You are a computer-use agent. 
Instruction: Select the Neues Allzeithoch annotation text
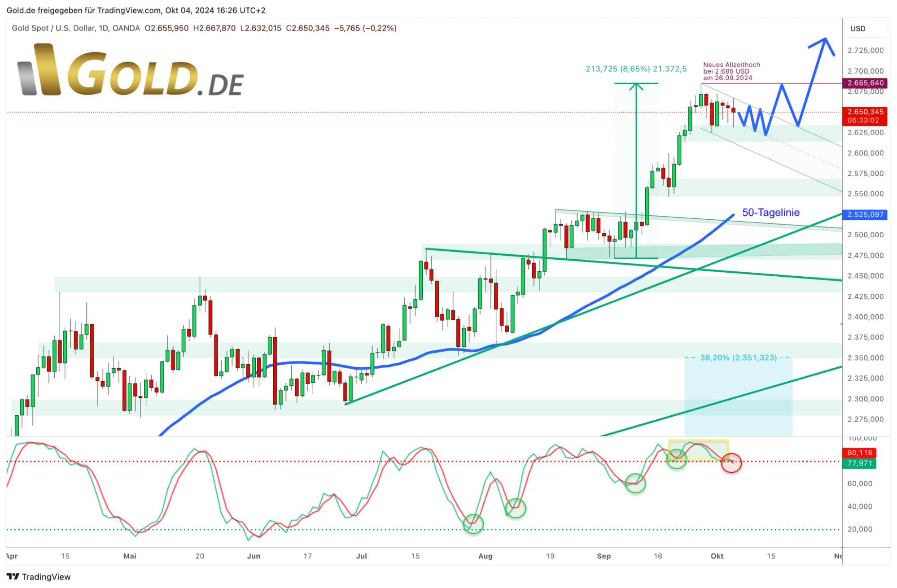(731, 71)
